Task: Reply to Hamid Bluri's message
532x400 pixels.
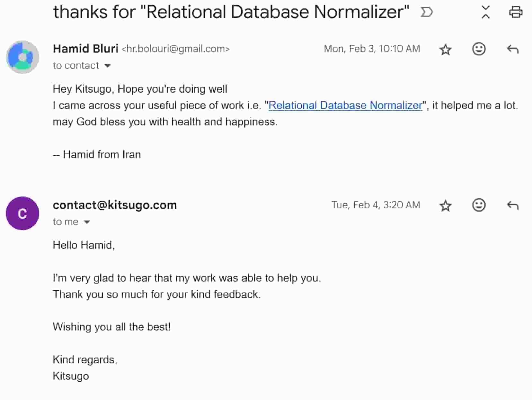Action: [513, 50]
